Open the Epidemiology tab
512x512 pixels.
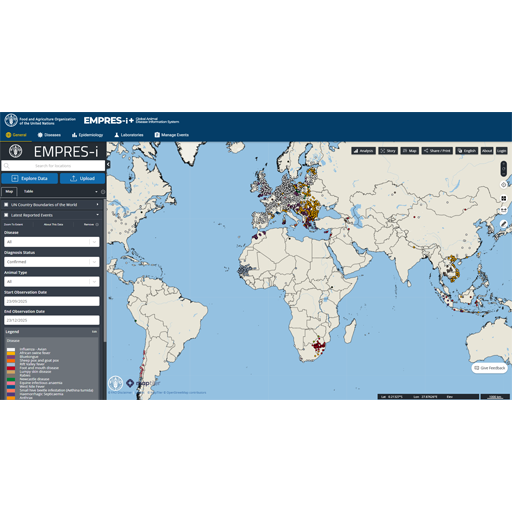(x=87, y=135)
